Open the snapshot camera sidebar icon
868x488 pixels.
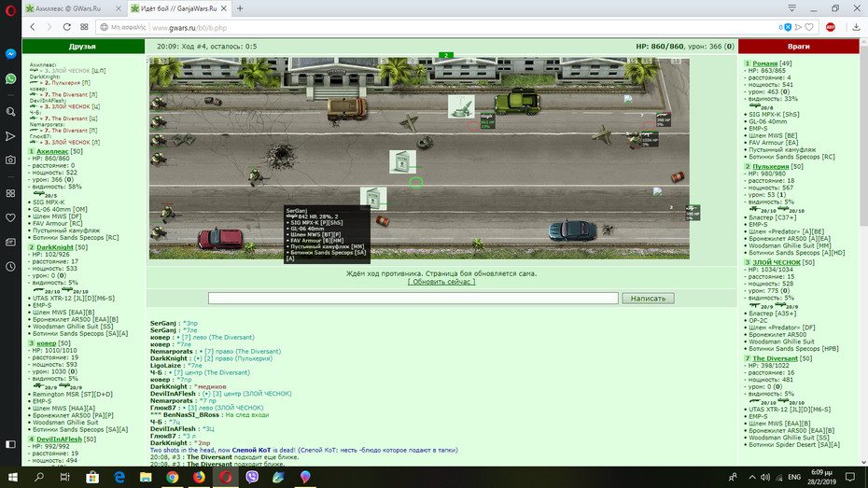click(x=10, y=160)
